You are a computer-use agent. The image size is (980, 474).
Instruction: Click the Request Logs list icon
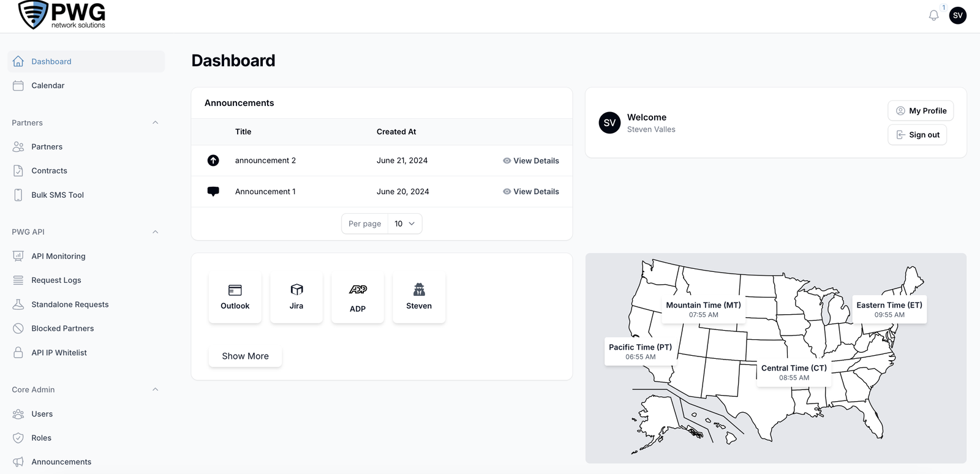(x=18, y=280)
